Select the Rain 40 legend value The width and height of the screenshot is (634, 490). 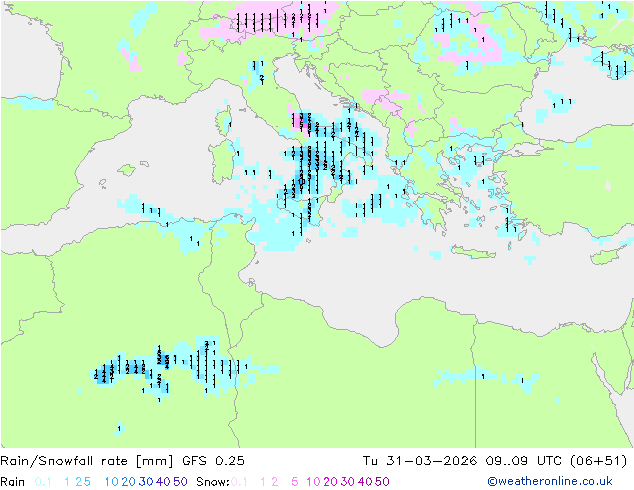[163, 482]
